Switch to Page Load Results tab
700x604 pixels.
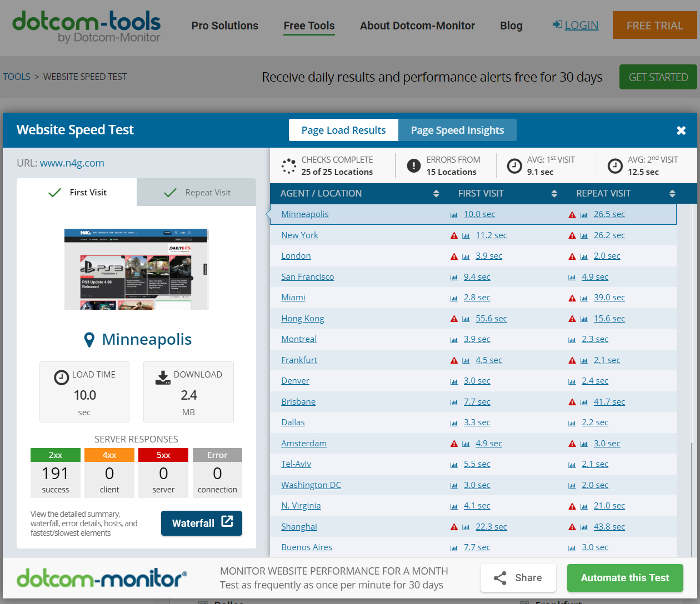pyautogui.click(x=343, y=130)
